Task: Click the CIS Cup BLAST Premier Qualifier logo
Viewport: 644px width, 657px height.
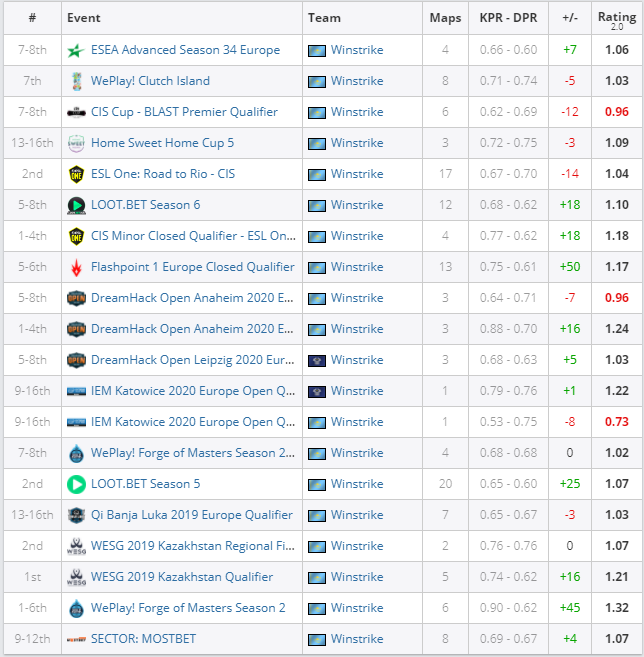Action: click(x=76, y=112)
